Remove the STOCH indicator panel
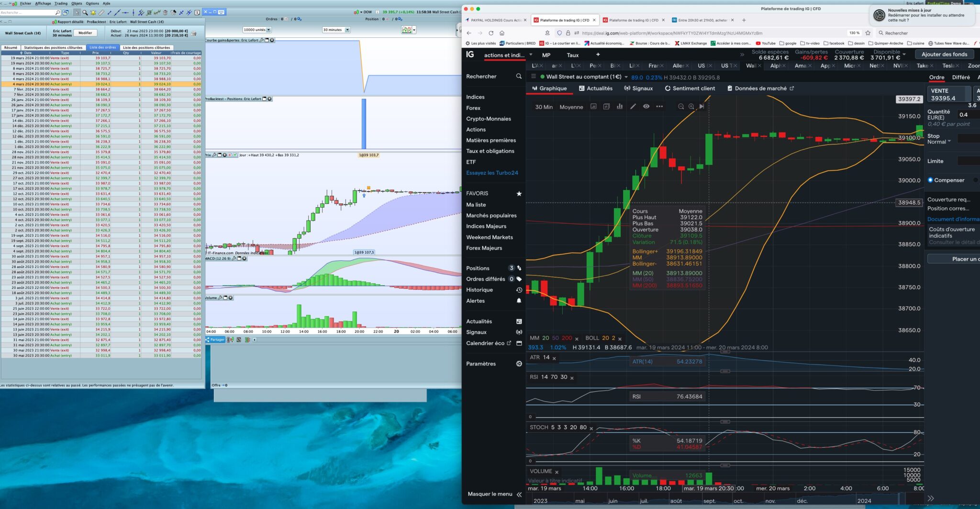 591,429
